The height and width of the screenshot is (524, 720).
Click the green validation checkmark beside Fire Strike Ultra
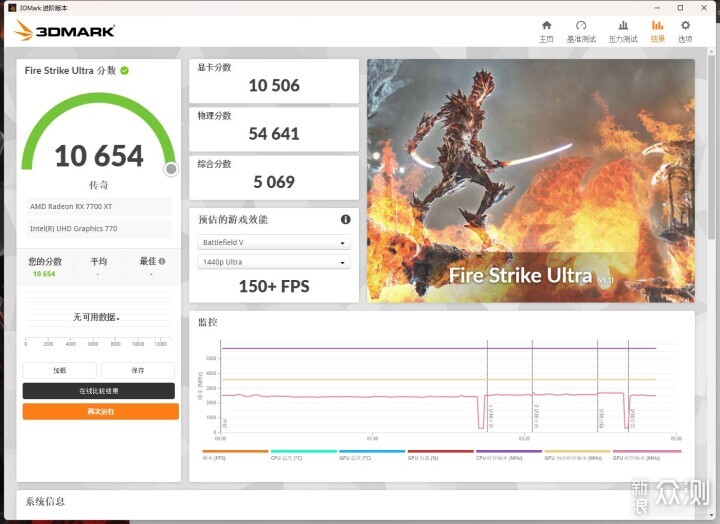click(124, 70)
